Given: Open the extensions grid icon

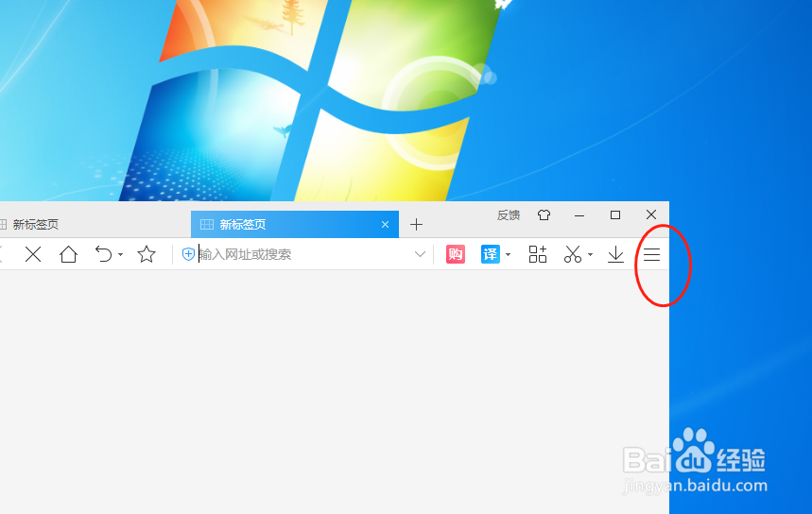Looking at the screenshot, I should (x=538, y=255).
